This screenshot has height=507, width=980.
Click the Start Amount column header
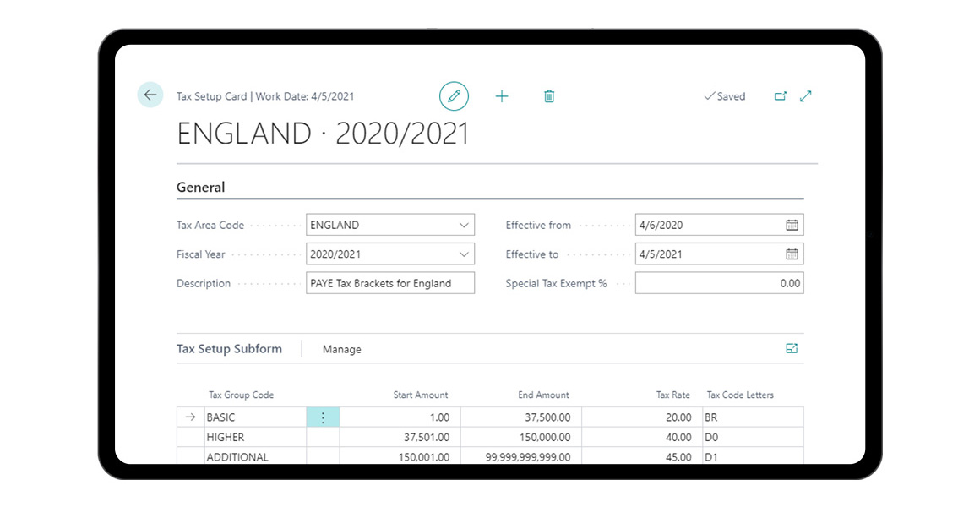click(x=420, y=395)
